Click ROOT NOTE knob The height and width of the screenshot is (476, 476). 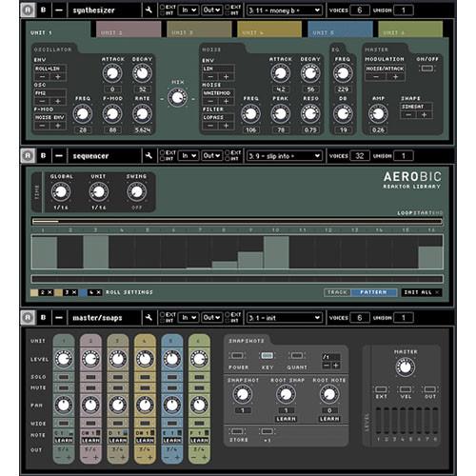(329, 394)
